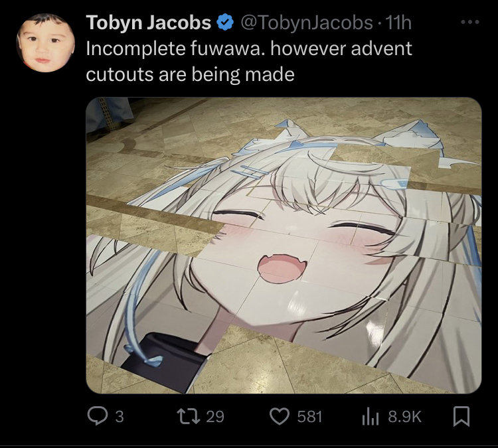Open the @TobynJacobs handle link
This screenshot has width=498, height=448.
tap(307, 23)
